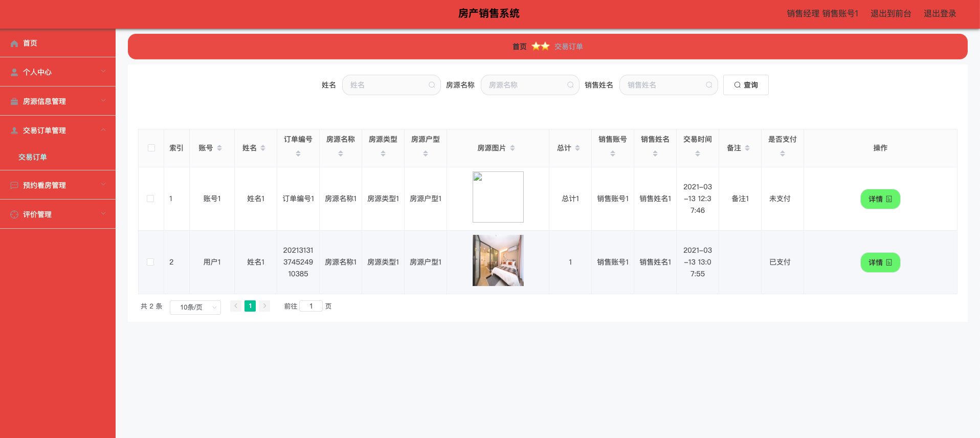Screen dimensions: 980x438
Task: Open 详情 for paid order 用户1
Action: [x=880, y=262]
